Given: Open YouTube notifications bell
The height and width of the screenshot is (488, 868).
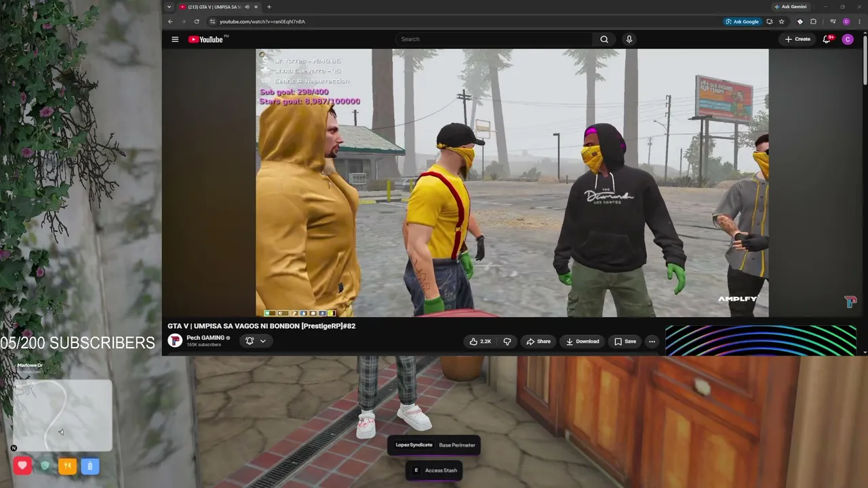Looking at the screenshot, I should tap(827, 39).
